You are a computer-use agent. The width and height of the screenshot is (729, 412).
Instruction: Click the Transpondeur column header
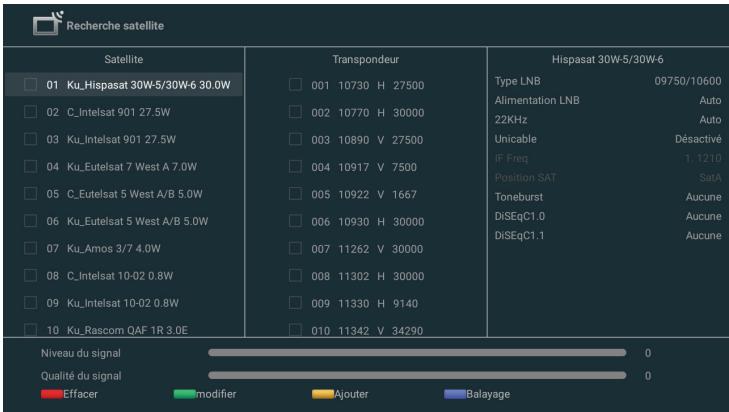click(366, 60)
